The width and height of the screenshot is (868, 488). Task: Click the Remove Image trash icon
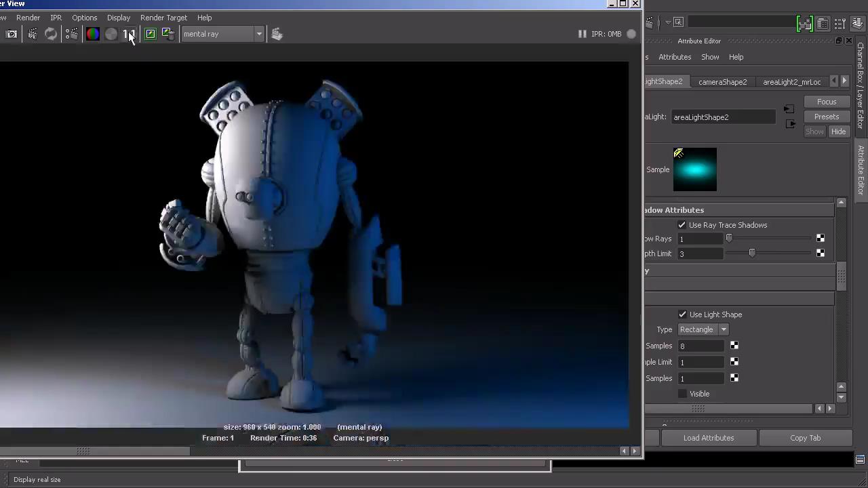click(x=168, y=34)
